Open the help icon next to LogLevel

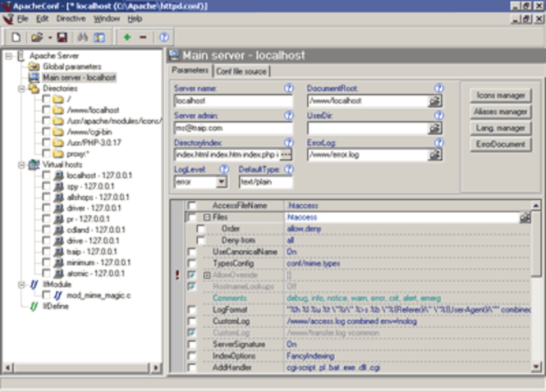[224, 170]
